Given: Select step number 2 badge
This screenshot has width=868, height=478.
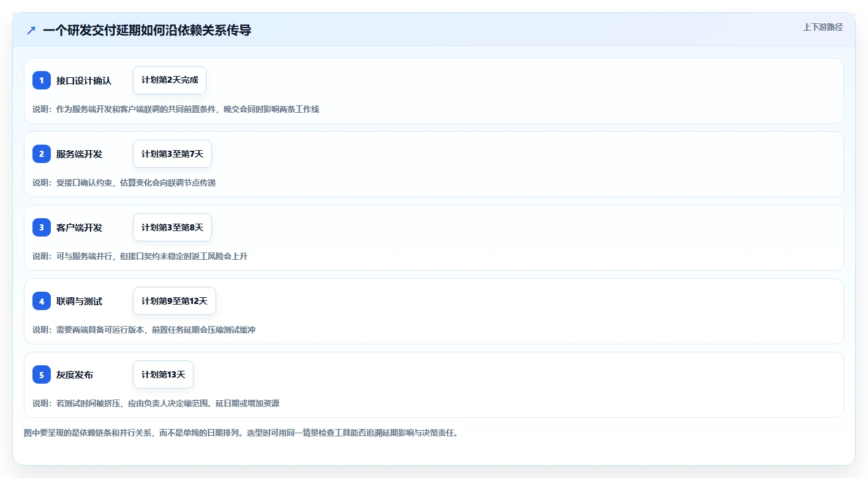Looking at the screenshot, I should (42, 154).
